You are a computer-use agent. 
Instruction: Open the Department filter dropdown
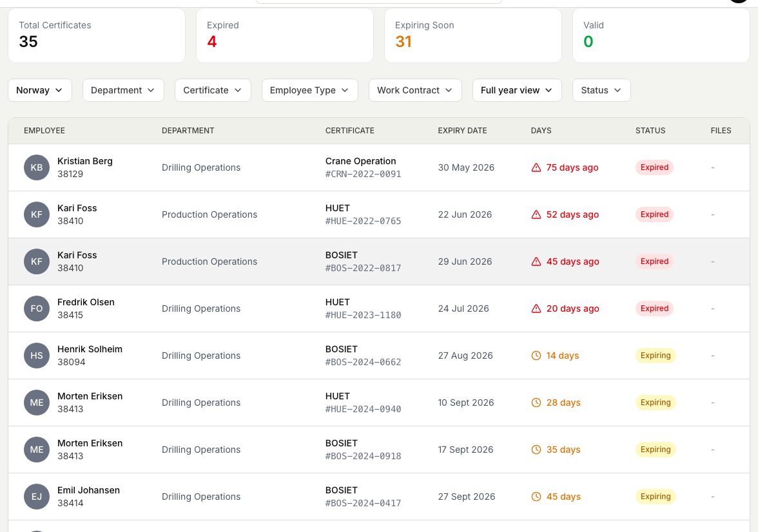click(x=123, y=90)
